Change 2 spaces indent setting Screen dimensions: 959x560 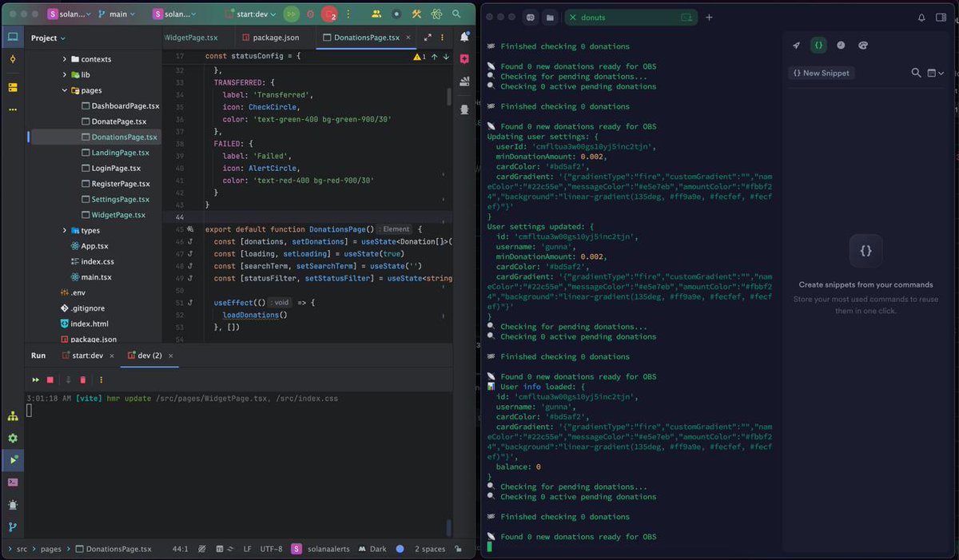(430, 549)
